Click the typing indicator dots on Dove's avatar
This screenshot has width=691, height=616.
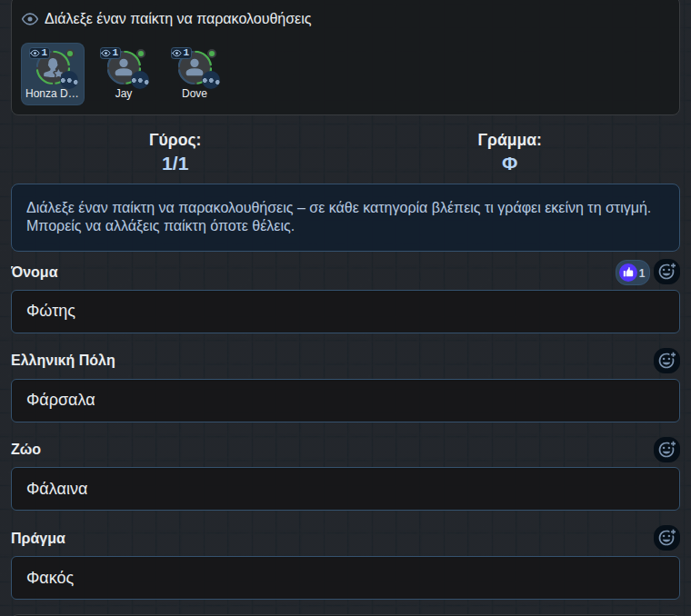coord(211,81)
